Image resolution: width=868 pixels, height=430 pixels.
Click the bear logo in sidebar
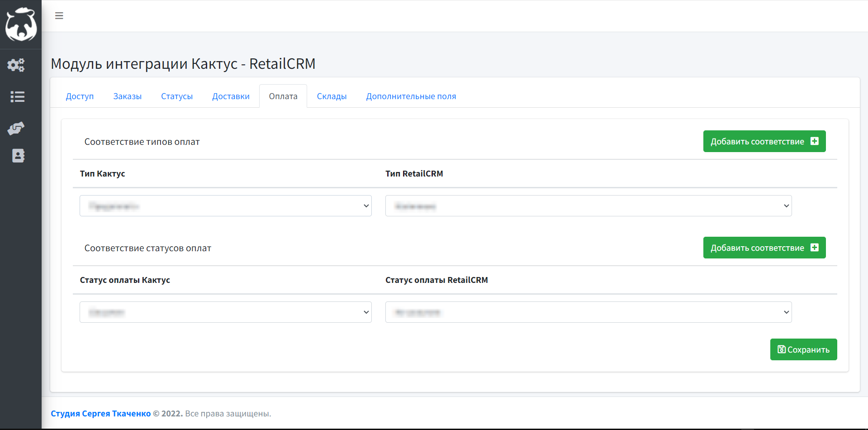21,24
